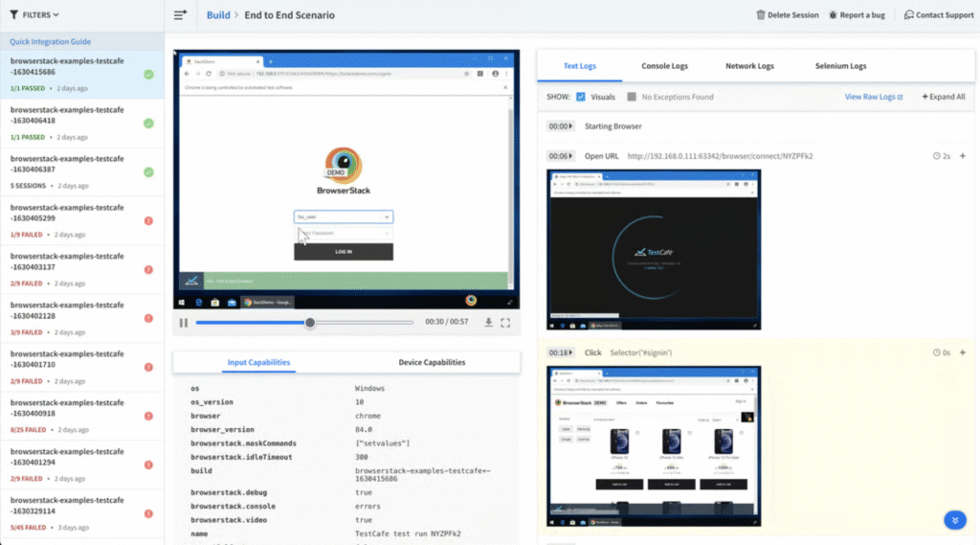The width and height of the screenshot is (980, 545).
Task: Click red failed icon for build 1630329114
Action: (148, 513)
